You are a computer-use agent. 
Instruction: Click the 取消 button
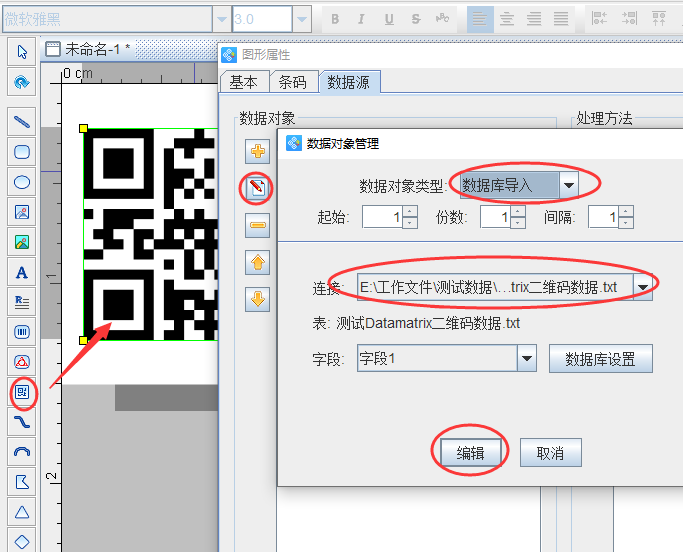click(551, 453)
